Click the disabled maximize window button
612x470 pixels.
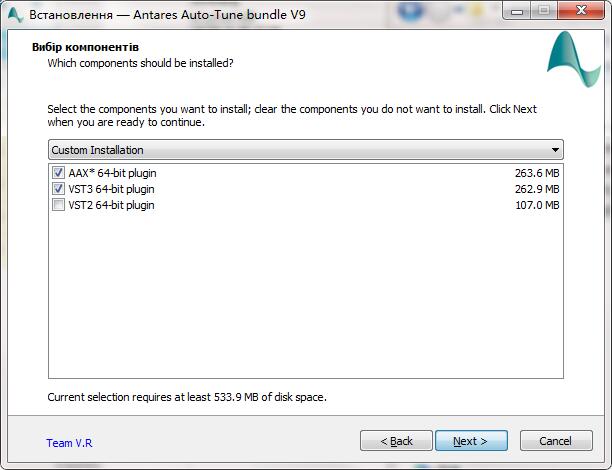(544, 11)
